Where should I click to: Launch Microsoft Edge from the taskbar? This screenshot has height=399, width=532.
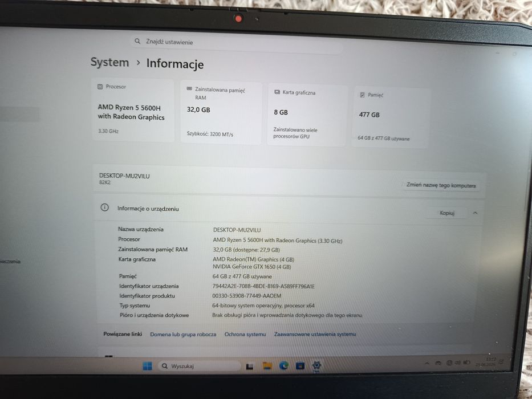click(x=283, y=365)
